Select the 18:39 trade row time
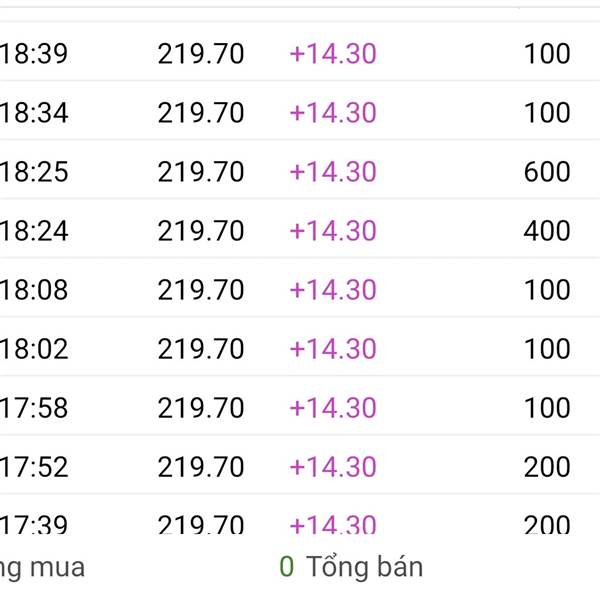 pos(34,54)
